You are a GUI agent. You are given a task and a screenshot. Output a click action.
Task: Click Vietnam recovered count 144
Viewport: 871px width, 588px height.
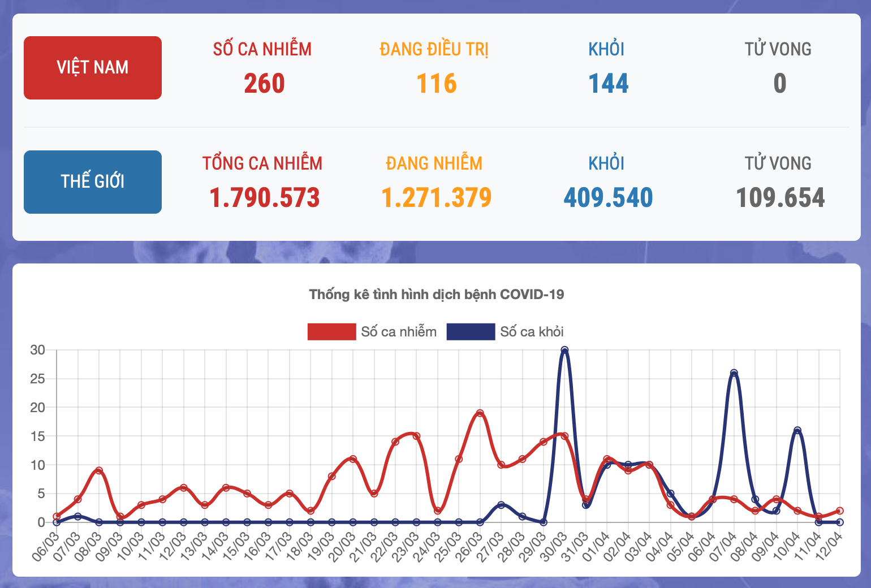point(608,84)
